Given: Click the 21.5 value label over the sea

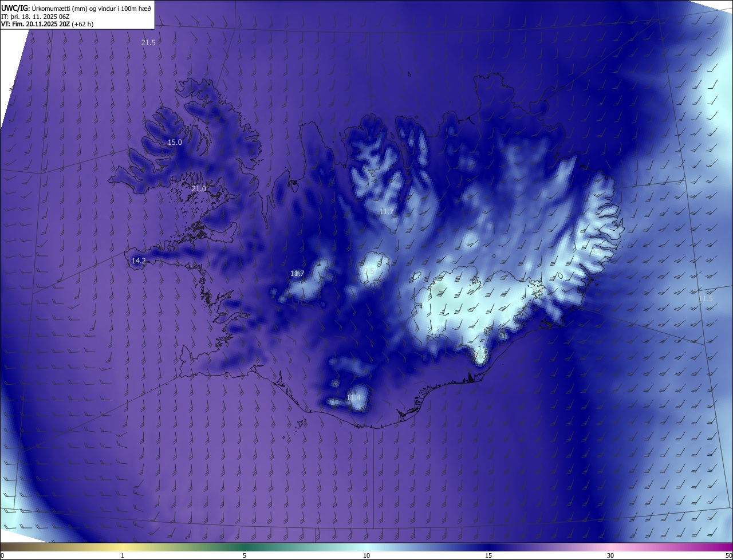Looking at the screenshot, I should click(148, 42).
